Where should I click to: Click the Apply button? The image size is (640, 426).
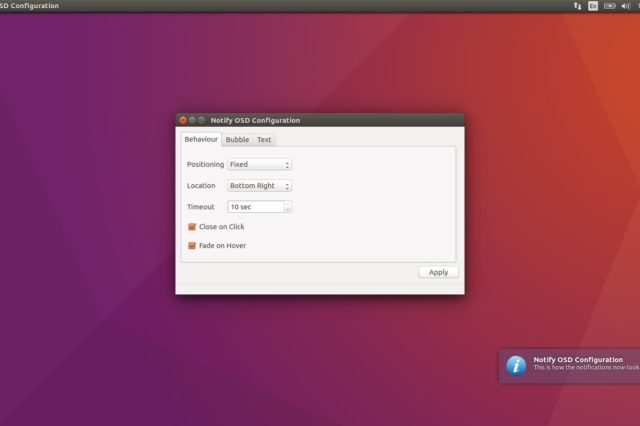tap(438, 272)
